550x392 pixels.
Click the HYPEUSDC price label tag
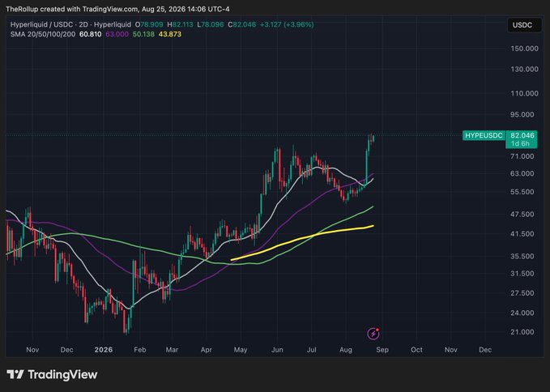pos(484,135)
